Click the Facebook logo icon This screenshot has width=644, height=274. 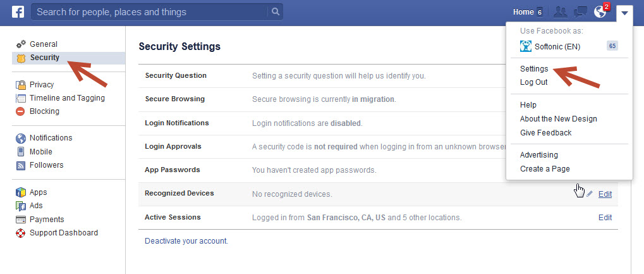tap(18, 12)
